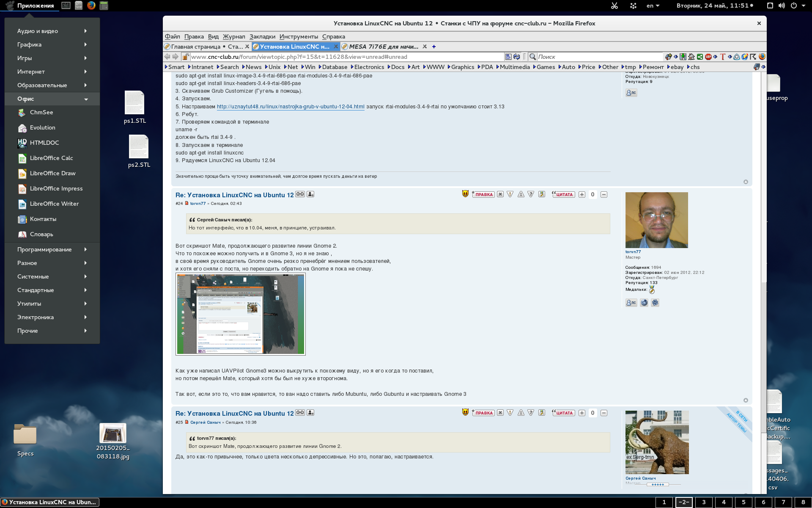Image resolution: width=812 pixels, height=508 pixels.
Task: Click the home page toolbar icon
Action: (x=691, y=57)
